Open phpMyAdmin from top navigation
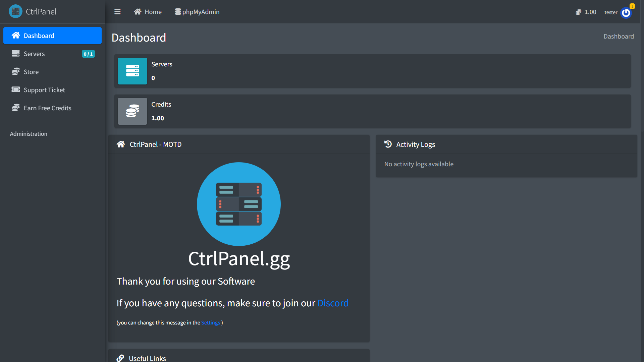The height and width of the screenshot is (362, 644). tap(197, 12)
